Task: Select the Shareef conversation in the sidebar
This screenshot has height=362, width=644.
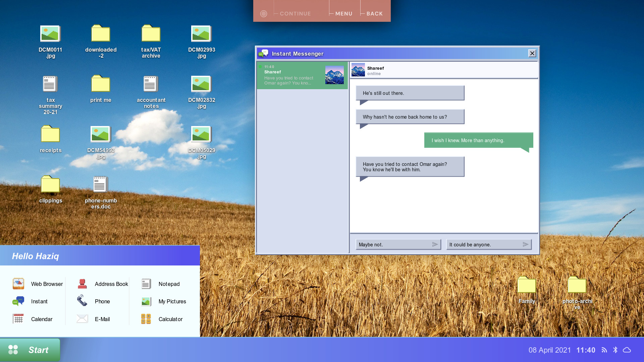Action: tap(302, 75)
